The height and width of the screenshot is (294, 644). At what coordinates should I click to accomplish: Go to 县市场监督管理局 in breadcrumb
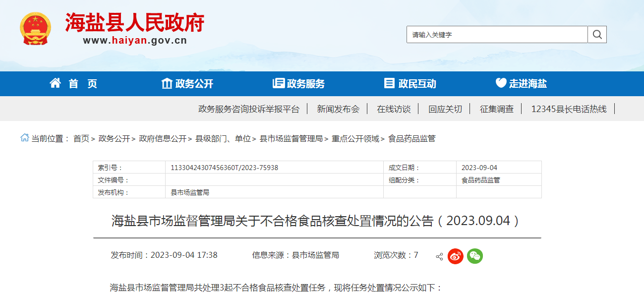pyautogui.click(x=292, y=138)
